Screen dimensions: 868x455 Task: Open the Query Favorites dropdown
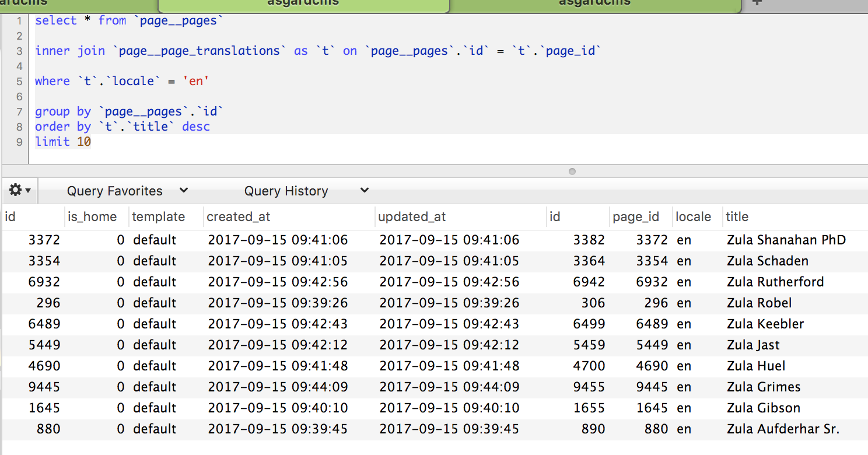click(x=115, y=191)
